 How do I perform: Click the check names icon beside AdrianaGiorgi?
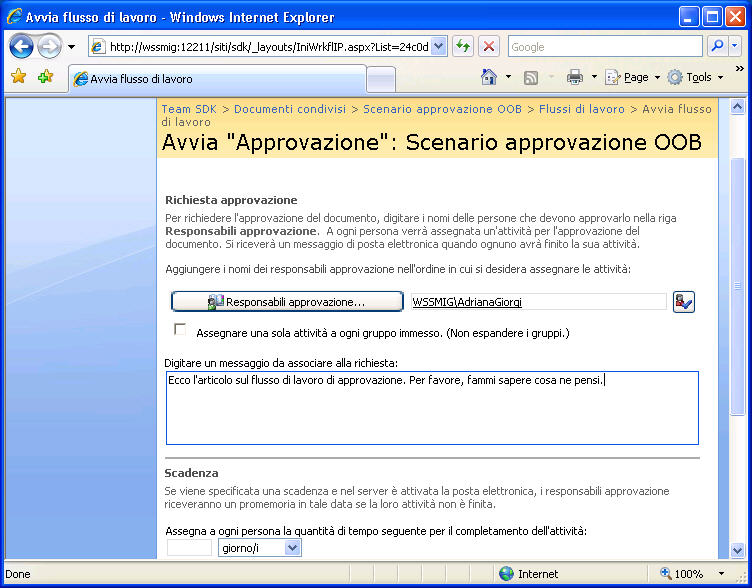point(683,302)
